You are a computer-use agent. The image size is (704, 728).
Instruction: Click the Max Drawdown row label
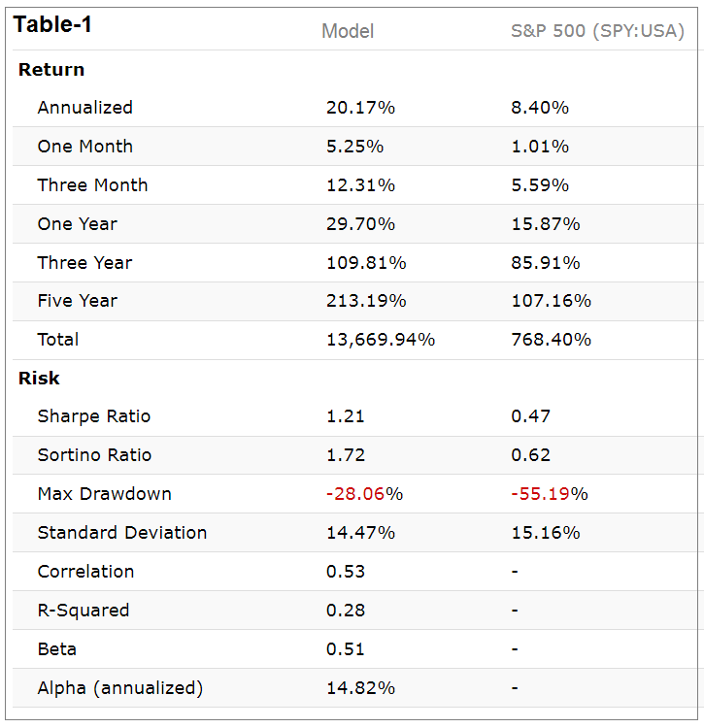[x=104, y=494]
